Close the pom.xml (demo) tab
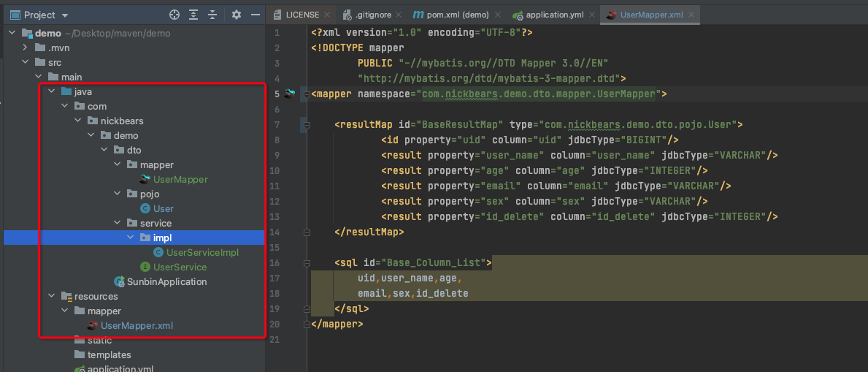Viewport: 868px width, 372px height. (x=497, y=15)
